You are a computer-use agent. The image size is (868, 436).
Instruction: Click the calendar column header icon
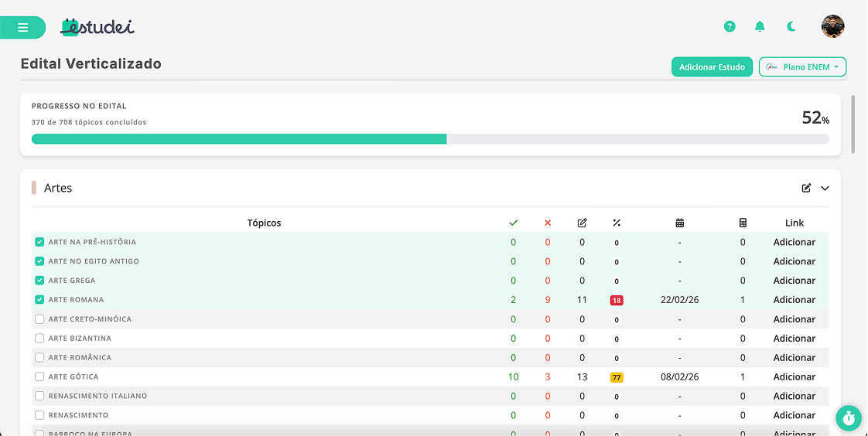(x=679, y=223)
